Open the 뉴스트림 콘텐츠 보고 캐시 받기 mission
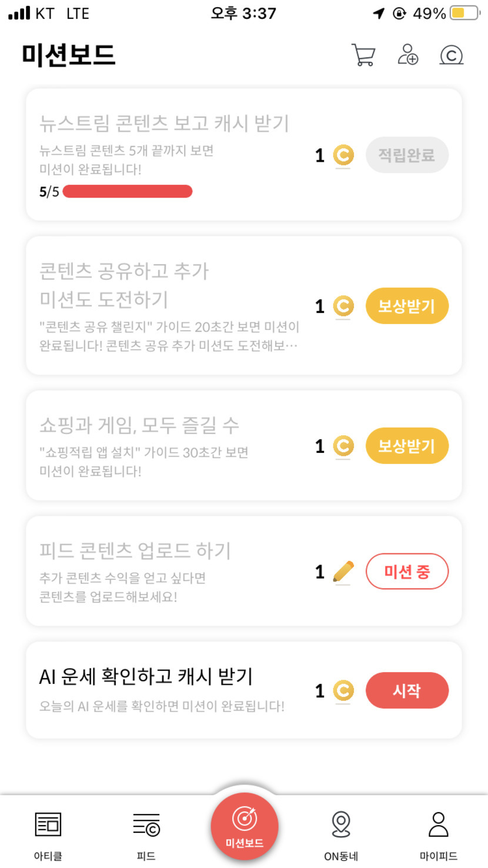This screenshot has width=488, height=868. click(x=164, y=123)
